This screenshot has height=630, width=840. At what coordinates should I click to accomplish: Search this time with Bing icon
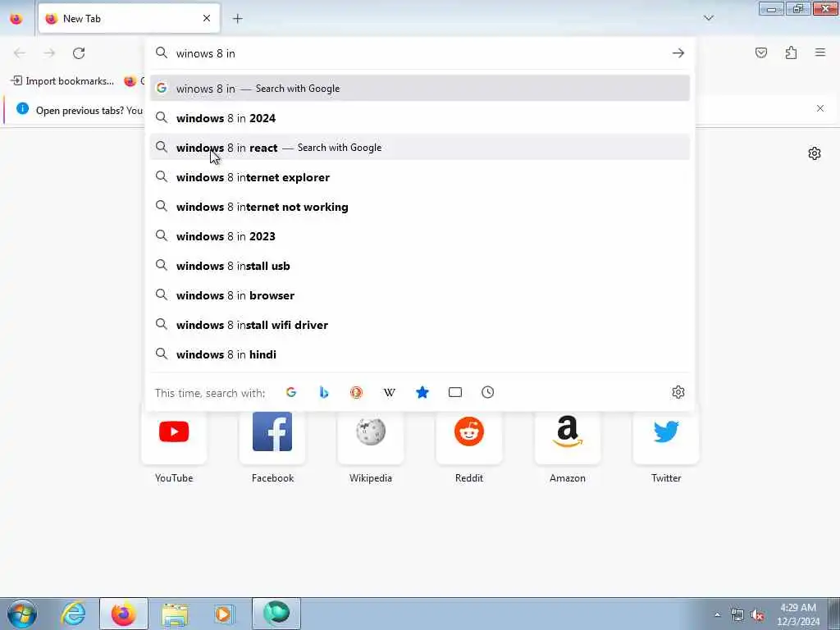pyautogui.click(x=323, y=392)
